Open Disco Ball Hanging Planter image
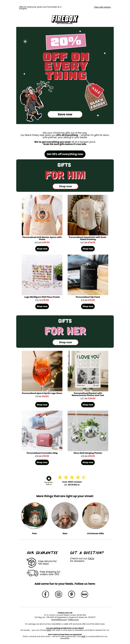Viewport: 130px width, 644px height. point(88,431)
